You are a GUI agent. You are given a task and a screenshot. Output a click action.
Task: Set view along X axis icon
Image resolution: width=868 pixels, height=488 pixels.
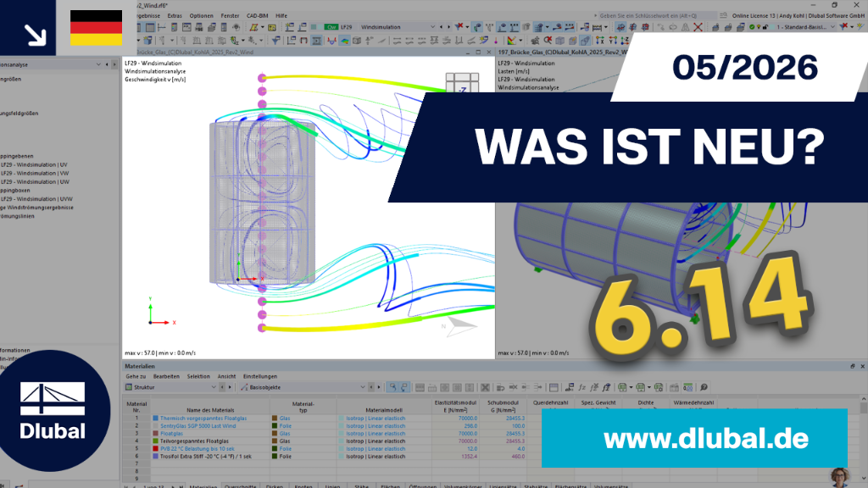pos(600,41)
